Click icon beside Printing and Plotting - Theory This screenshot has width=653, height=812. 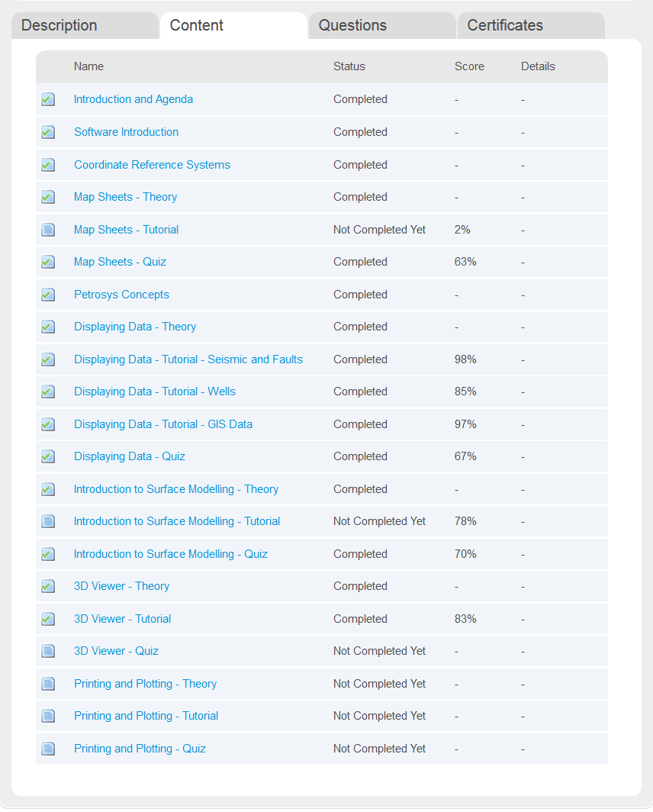48,684
